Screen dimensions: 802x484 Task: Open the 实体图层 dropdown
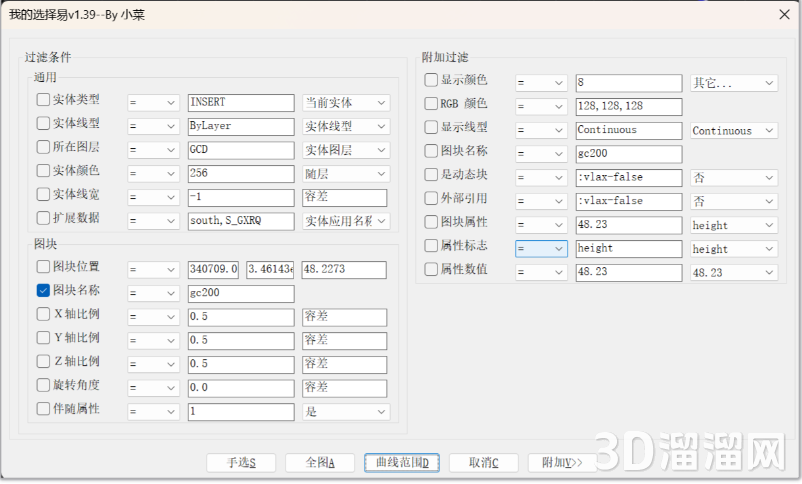point(346,150)
